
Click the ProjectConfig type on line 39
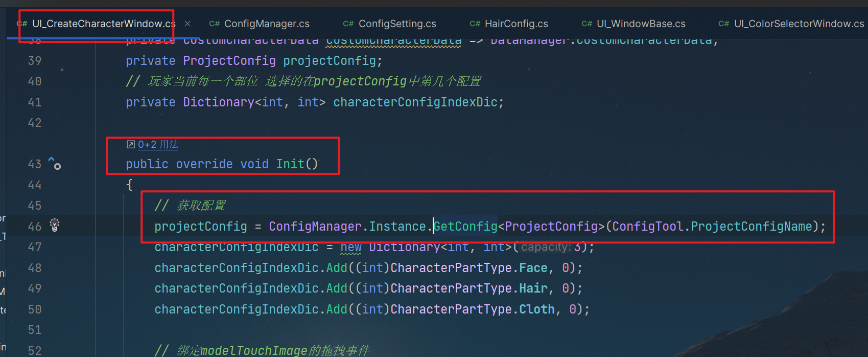click(x=229, y=61)
